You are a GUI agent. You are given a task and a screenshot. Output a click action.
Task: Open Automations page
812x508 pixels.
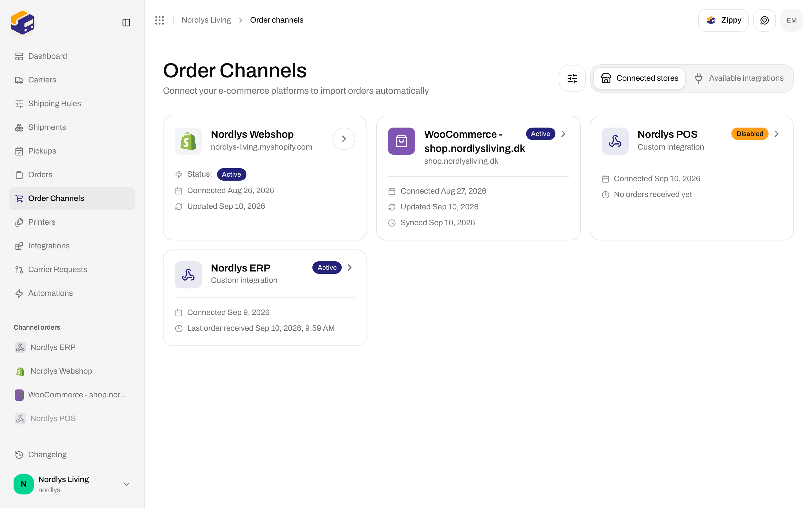point(72,293)
